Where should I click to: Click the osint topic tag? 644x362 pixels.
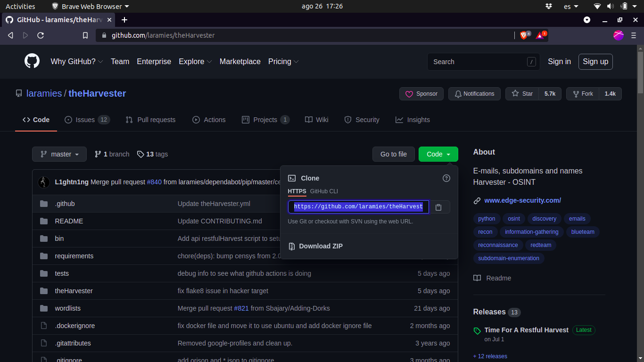(514, 219)
